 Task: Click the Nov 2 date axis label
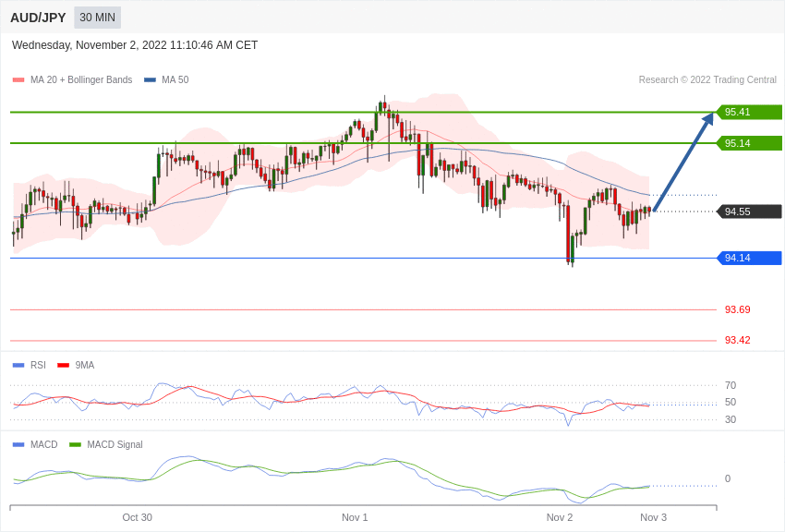pyautogui.click(x=560, y=517)
